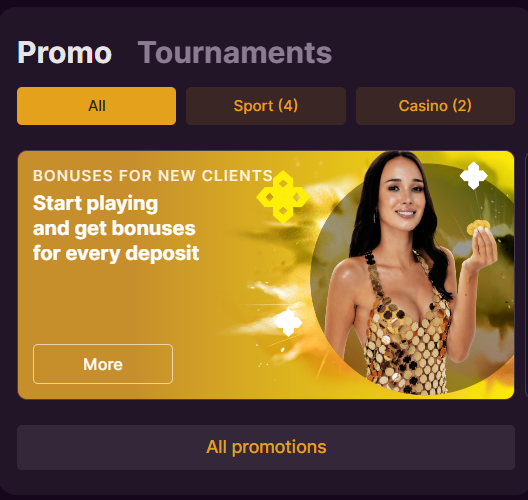Image resolution: width=528 pixels, height=500 pixels.
Task: Open the Tournaments tab
Action: (x=235, y=53)
